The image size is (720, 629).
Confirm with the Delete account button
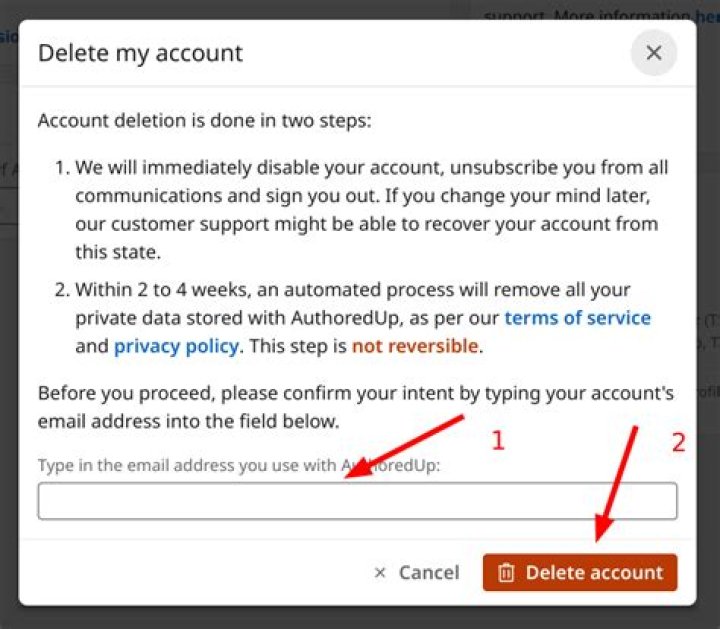pos(580,573)
